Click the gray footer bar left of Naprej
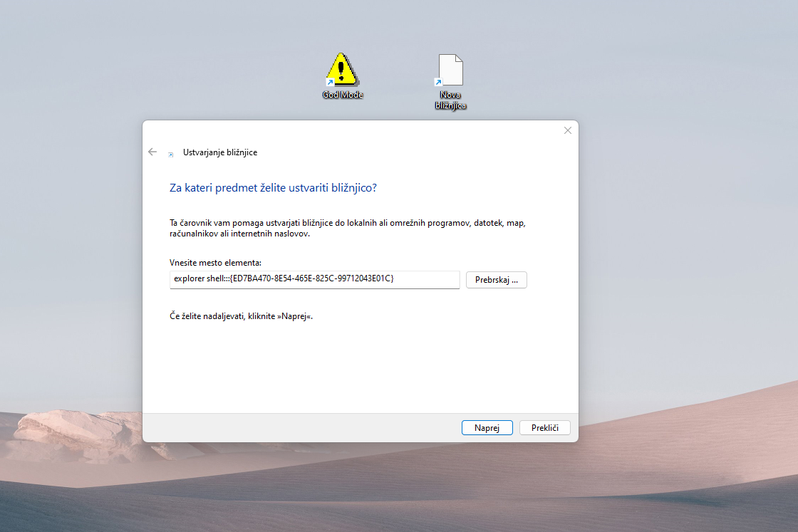Viewport: 798px width, 532px height. click(x=300, y=428)
